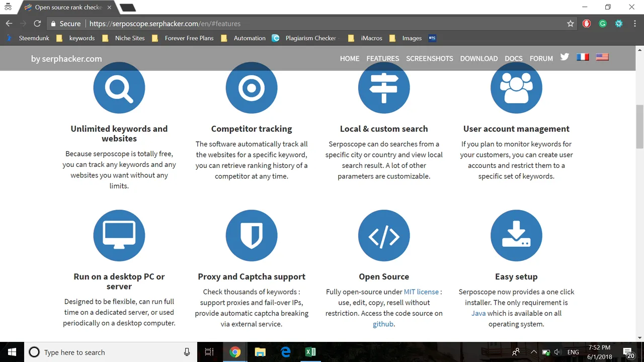Open Windows Start menu

12,352
